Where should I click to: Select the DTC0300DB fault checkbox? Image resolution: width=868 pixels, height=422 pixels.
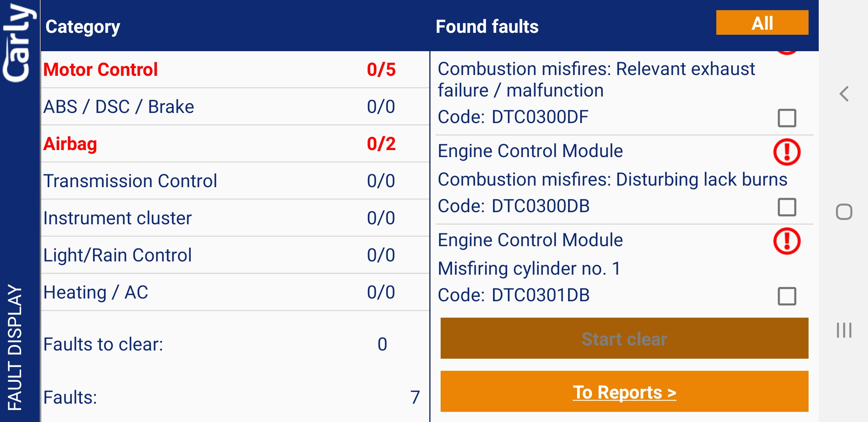tap(787, 207)
